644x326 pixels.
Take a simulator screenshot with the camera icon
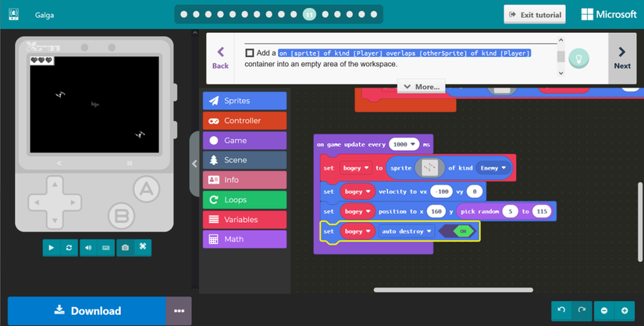pos(125,248)
